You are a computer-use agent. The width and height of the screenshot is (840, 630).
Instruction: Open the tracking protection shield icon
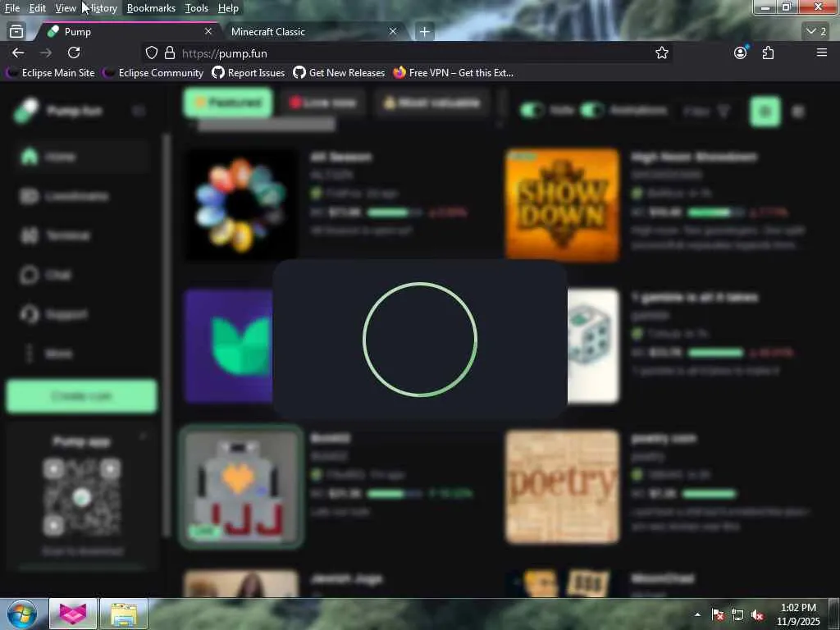pos(152,52)
